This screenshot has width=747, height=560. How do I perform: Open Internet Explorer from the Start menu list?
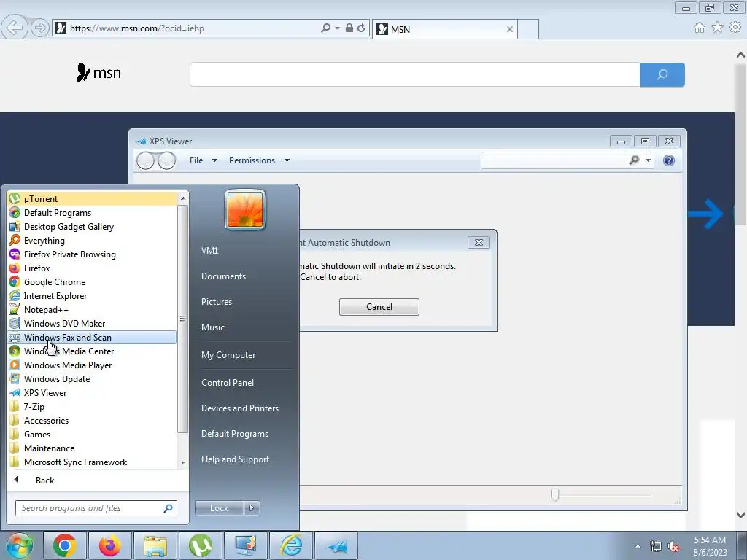click(x=92, y=295)
